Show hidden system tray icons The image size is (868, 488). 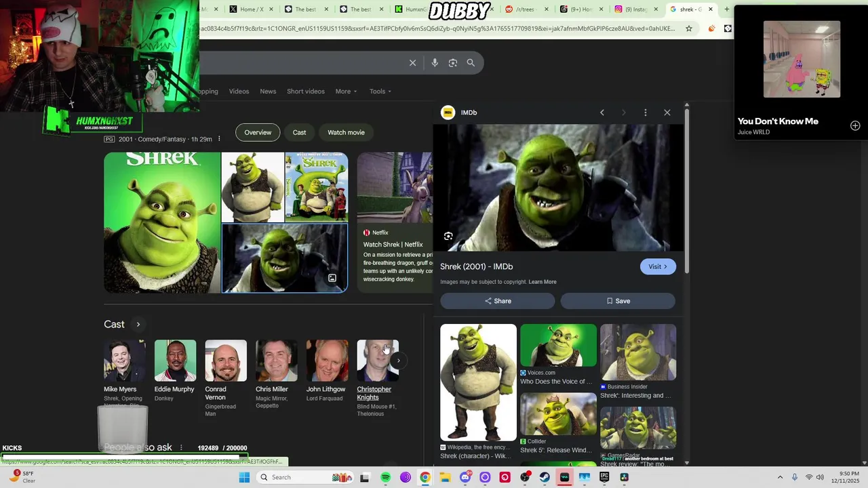780,477
